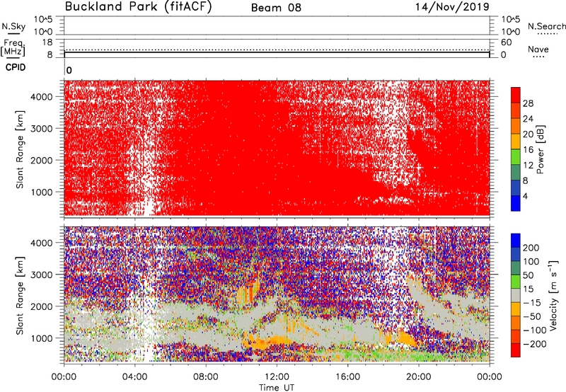Click orange Velocity colorbar segment between -50 and -100
The image size is (566, 392).
(516, 323)
